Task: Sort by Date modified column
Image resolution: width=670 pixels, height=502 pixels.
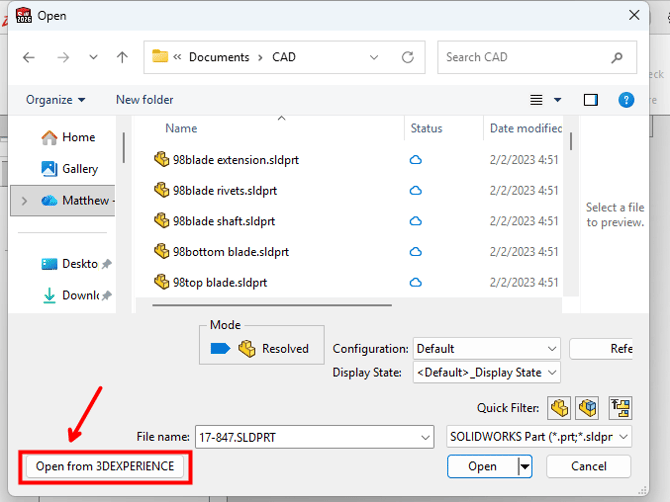Action: [x=526, y=128]
